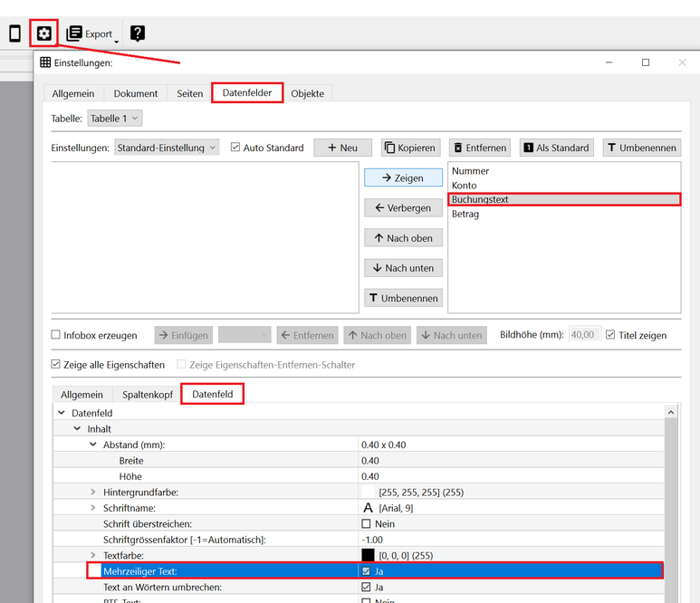Set current settings Als Standard
This screenshot has height=603, width=700.
(557, 148)
